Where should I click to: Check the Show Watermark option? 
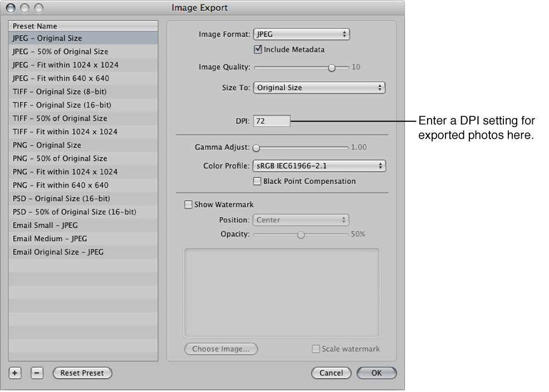[x=188, y=204]
